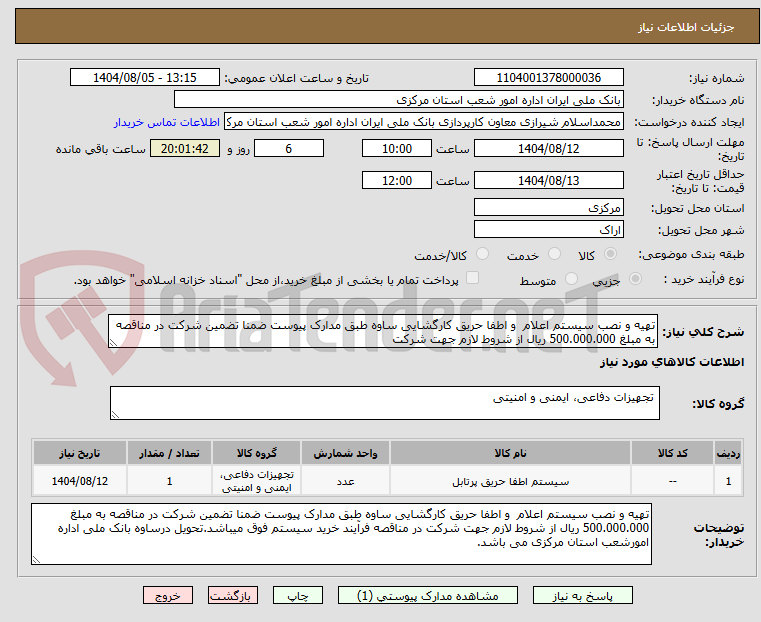Open مشاهده مدارک پیوستی (1) attachments
Viewport: 761px width, 622px height.
click(x=428, y=595)
